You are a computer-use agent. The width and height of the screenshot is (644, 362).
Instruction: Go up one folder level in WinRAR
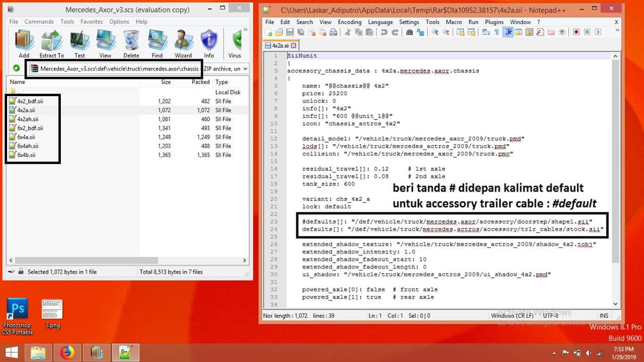(16, 68)
